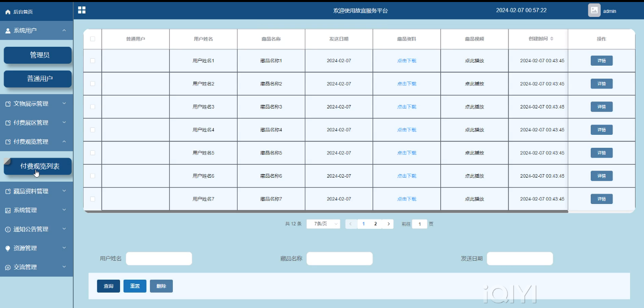644x308 pixels.
Task: Click the icon beside 文物展示管理
Action: 7,104
